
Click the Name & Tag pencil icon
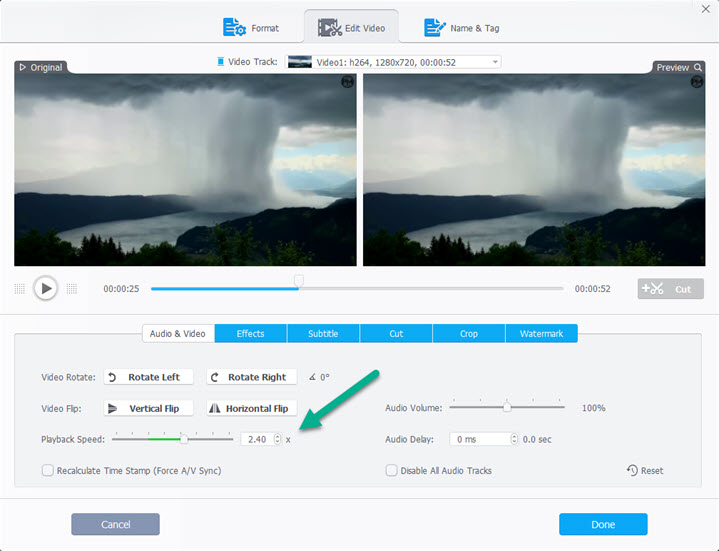[x=434, y=28]
